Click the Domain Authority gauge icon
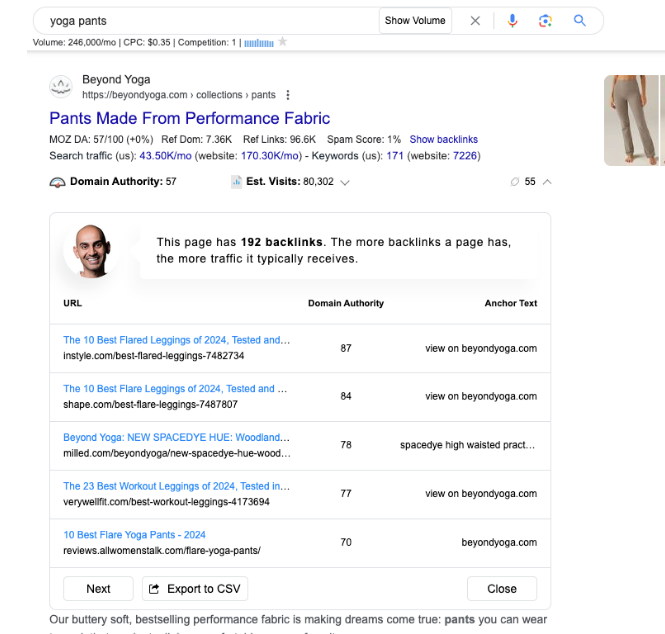 click(57, 182)
